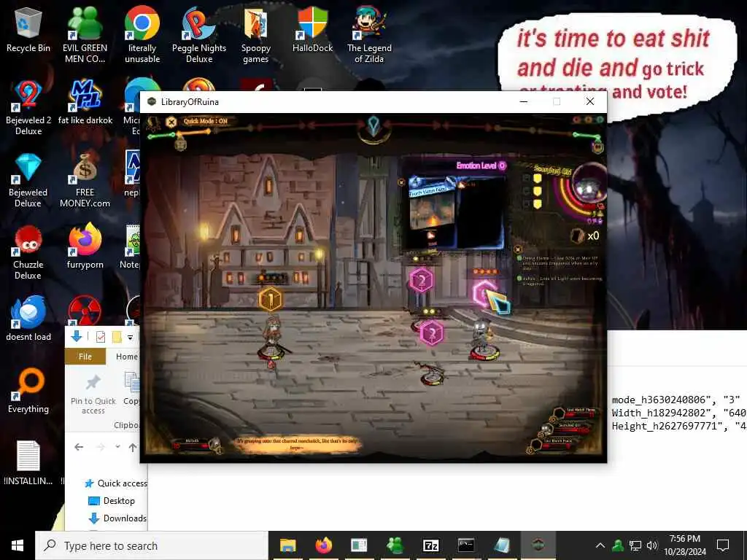Image resolution: width=747 pixels, height=560 pixels.
Task: Open the Everything search shortcut
Action: [28, 391]
